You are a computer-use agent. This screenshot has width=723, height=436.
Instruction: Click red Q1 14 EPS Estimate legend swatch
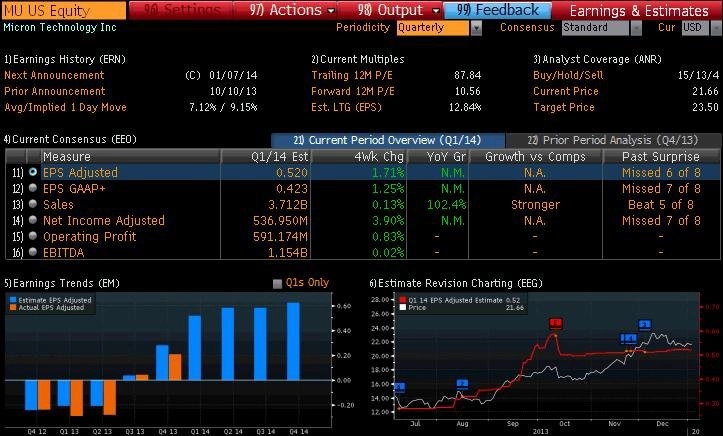pos(403,300)
